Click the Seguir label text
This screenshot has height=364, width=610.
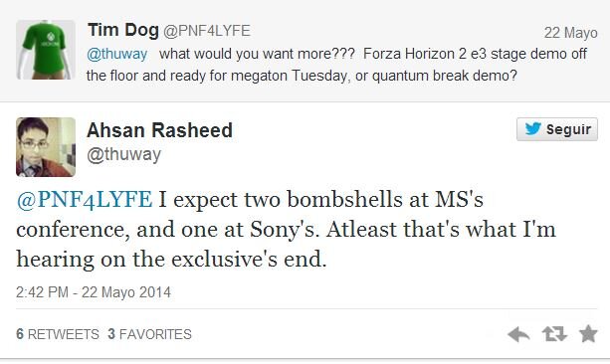pyautogui.click(x=568, y=129)
